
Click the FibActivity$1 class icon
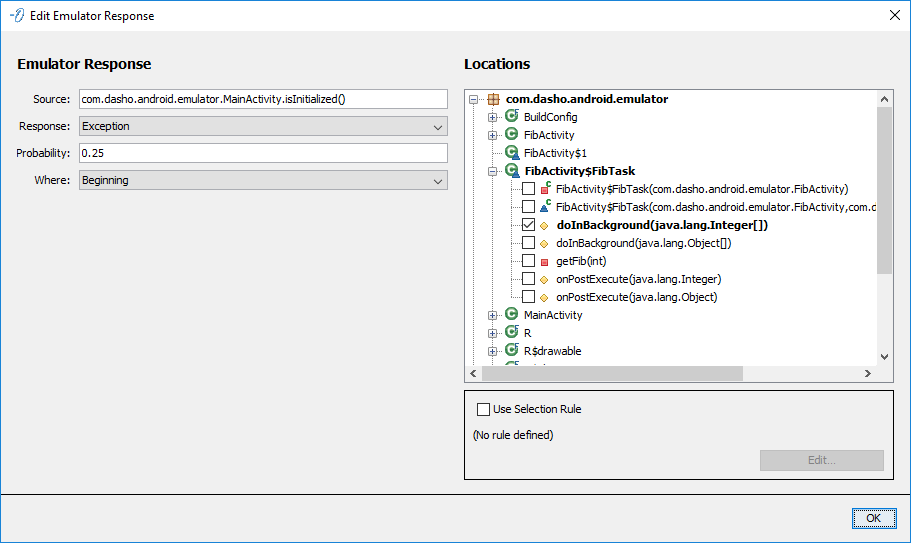[512, 153]
